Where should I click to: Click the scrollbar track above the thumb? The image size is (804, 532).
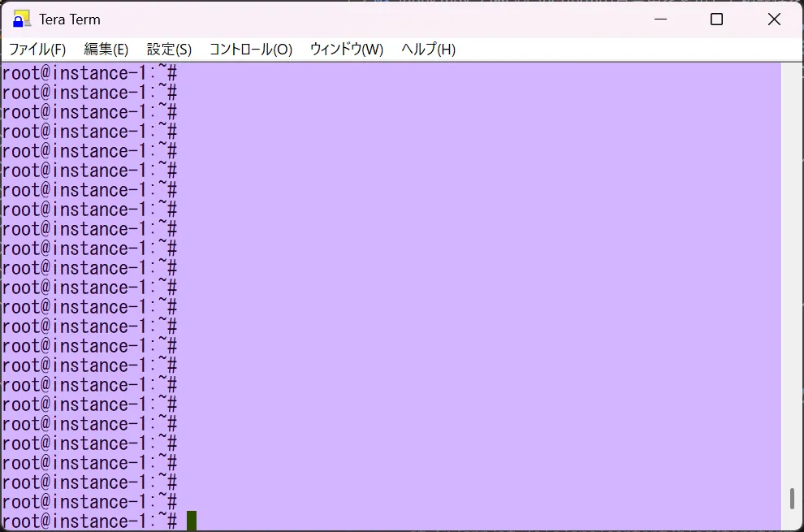pyautogui.click(x=793, y=284)
